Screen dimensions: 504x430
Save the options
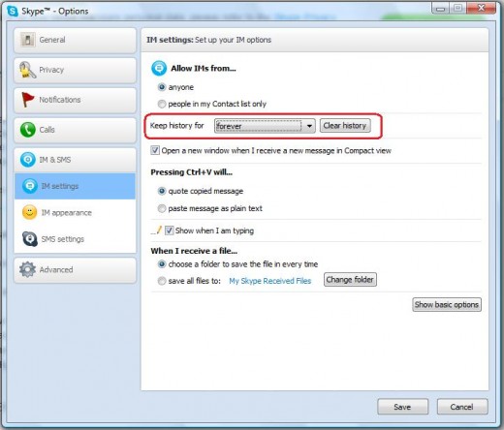click(402, 407)
